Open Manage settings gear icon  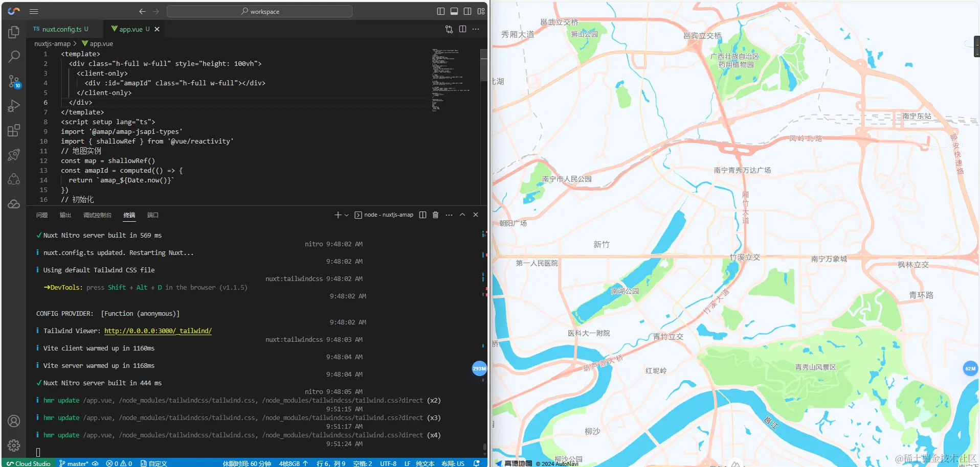click(x=14, y=445)
